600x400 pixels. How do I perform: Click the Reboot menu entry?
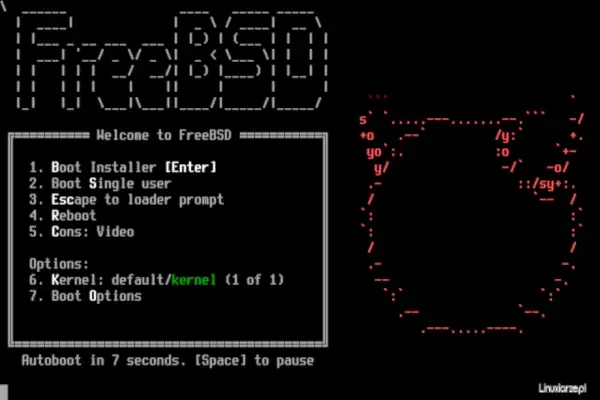click(62, 216)
